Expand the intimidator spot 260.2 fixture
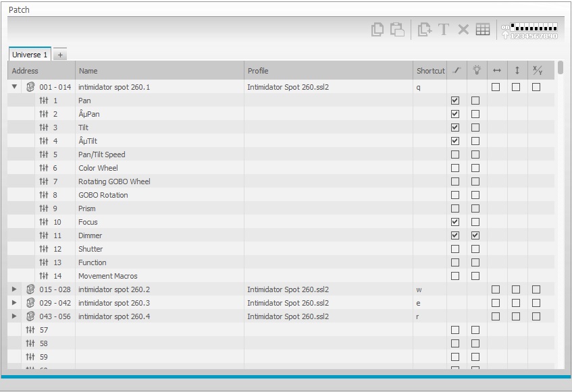Image resolution: width=572 pixels, height=392 pixels. pos(14,289)
